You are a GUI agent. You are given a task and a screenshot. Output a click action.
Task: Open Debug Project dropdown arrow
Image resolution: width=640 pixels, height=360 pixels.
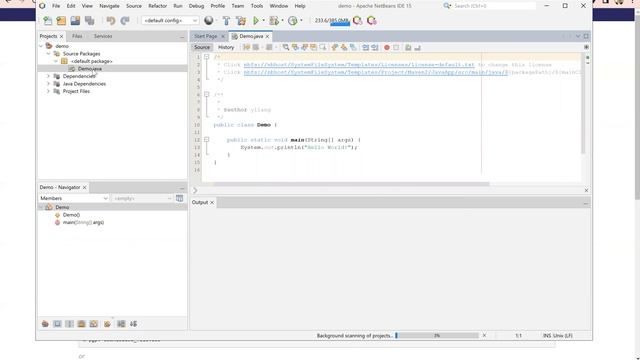click(x=282, y=20)
